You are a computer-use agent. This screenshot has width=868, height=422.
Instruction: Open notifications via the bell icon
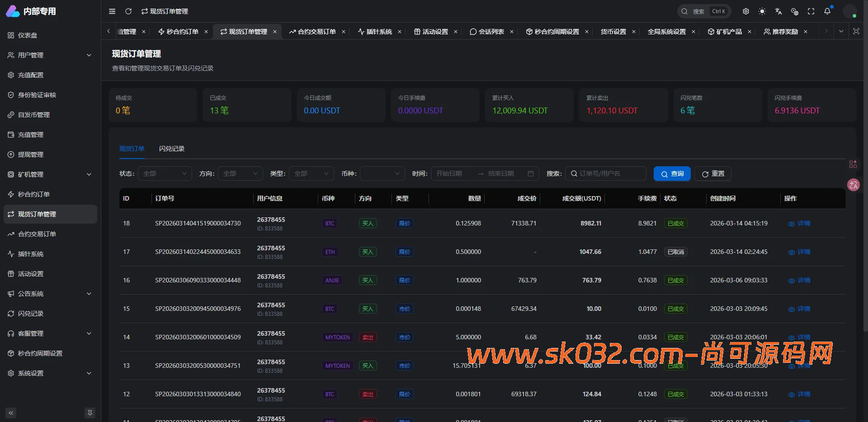coord(827,11)
